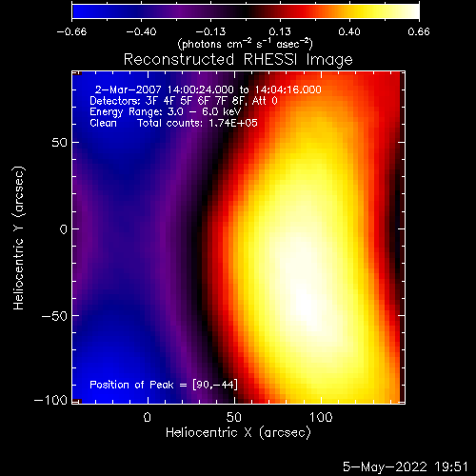Click the -0.66 colorbar label
The width and height of the screenshot is (476, 476).
(x=71, y=31)
